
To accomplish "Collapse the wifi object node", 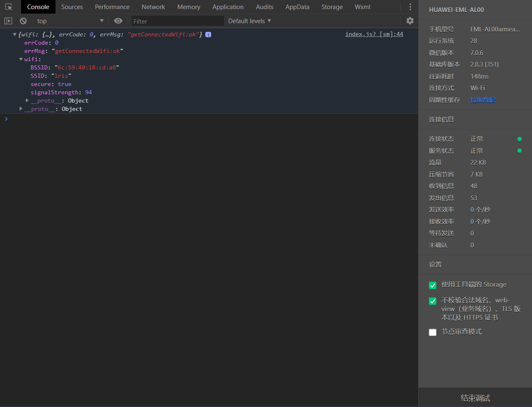I will click(x=21, y=60).
